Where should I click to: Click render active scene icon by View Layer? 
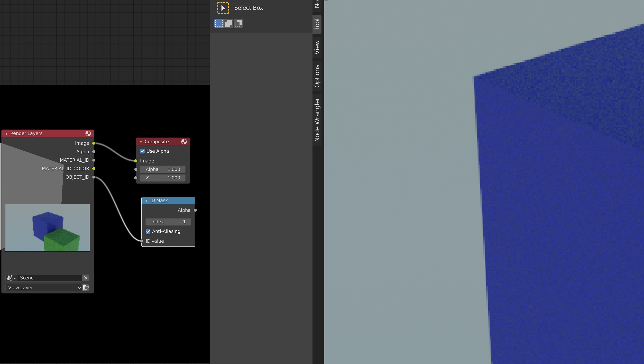pos(86,288)
